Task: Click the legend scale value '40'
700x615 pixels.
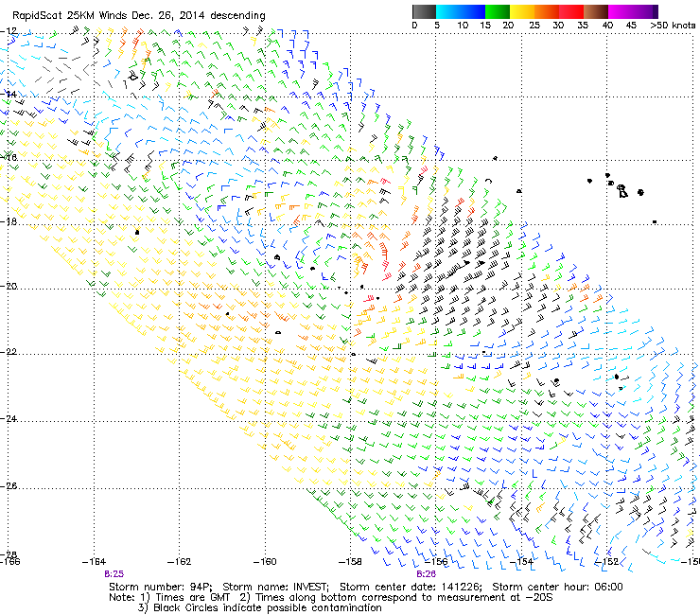Action: pyautogui.click(x=607, y=26)
